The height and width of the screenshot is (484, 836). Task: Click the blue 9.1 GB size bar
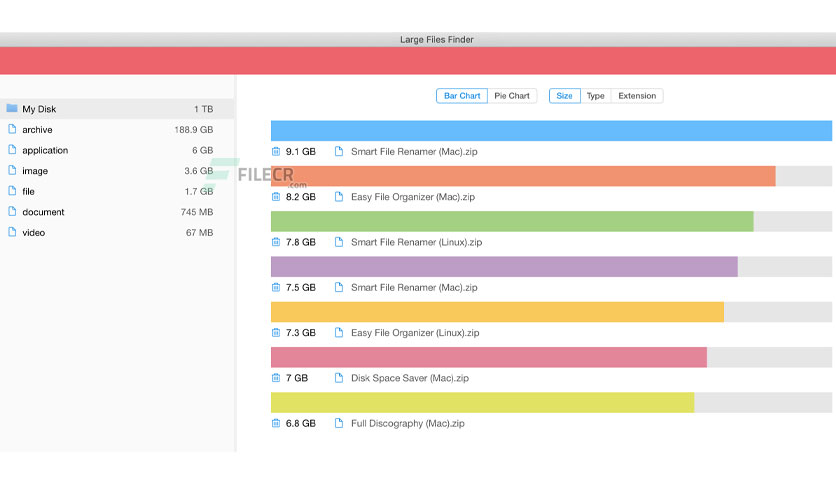pos(551,131)
